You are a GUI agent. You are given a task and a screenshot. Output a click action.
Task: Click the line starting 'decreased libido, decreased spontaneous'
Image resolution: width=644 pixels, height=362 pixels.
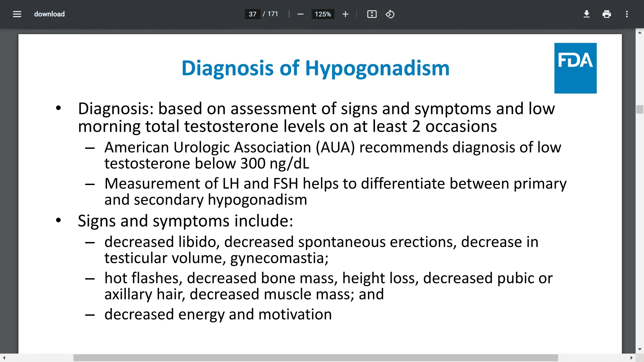point(321,242)
